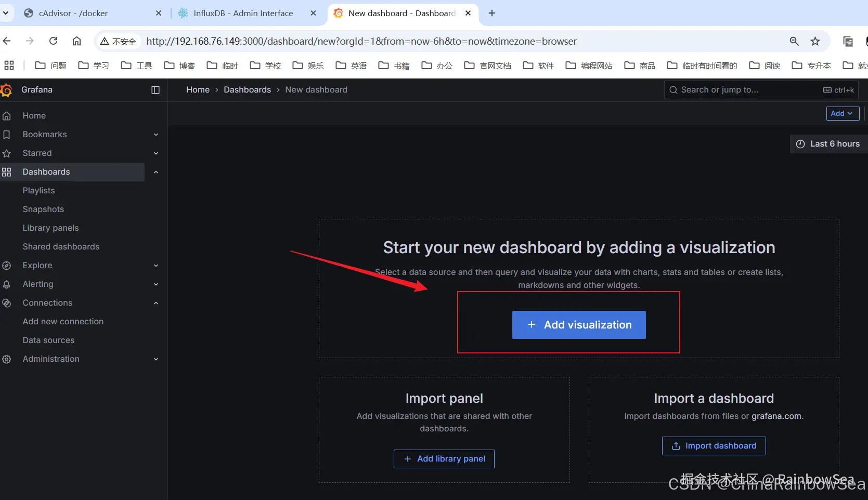Open Playlists in the sidebar
The image size is (868, 500).
(x=38, y=191)
